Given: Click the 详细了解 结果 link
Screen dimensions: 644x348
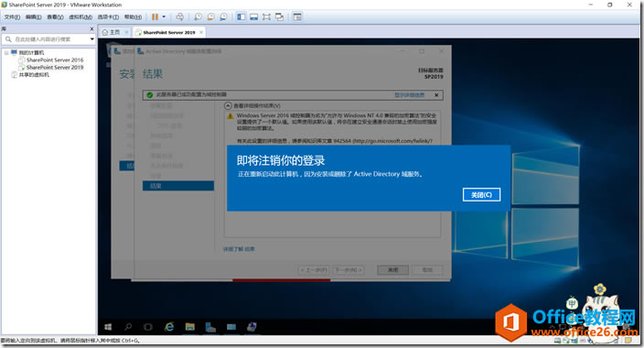Looking at the screenshot, I should click(x=239, y=249).
